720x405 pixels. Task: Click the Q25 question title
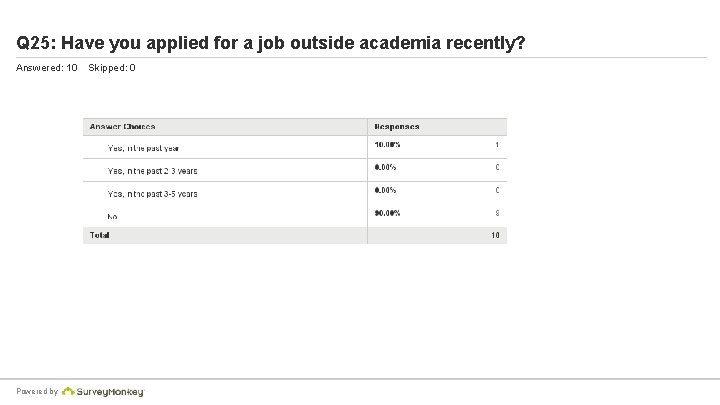pos(271,44)
